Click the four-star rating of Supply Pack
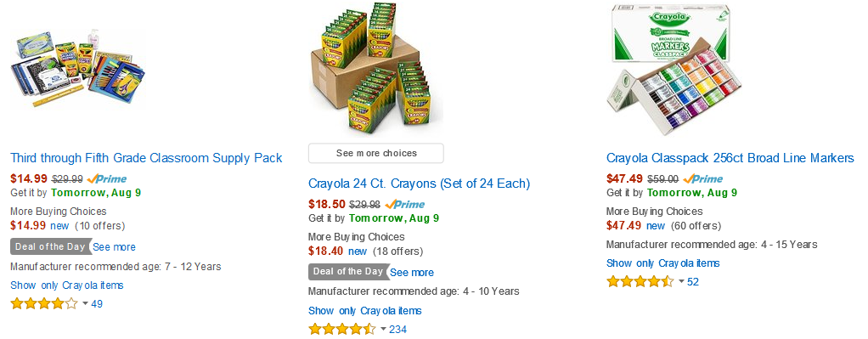Image resolution: width=868 pixels, height=339 pixels. click(44, 303)
